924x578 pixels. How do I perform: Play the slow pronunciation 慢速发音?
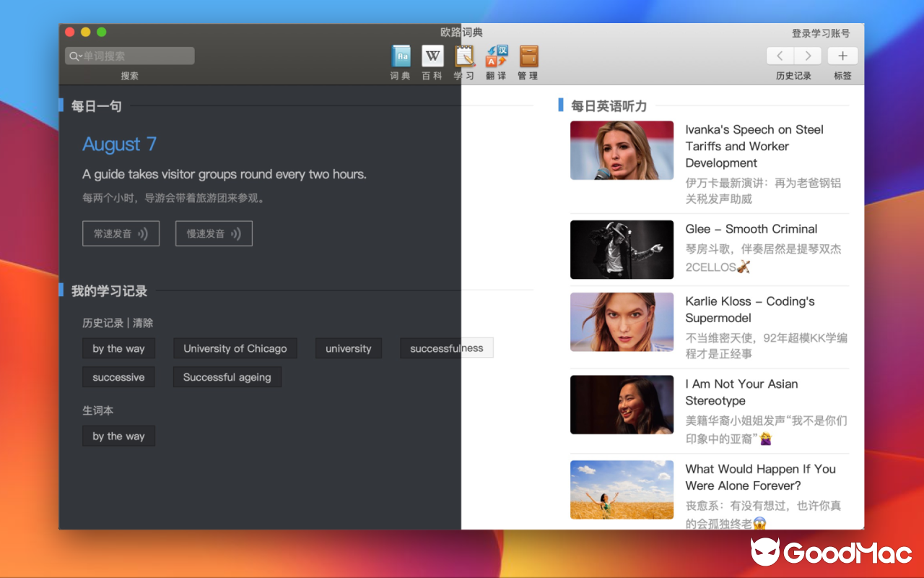coord(214,233)
